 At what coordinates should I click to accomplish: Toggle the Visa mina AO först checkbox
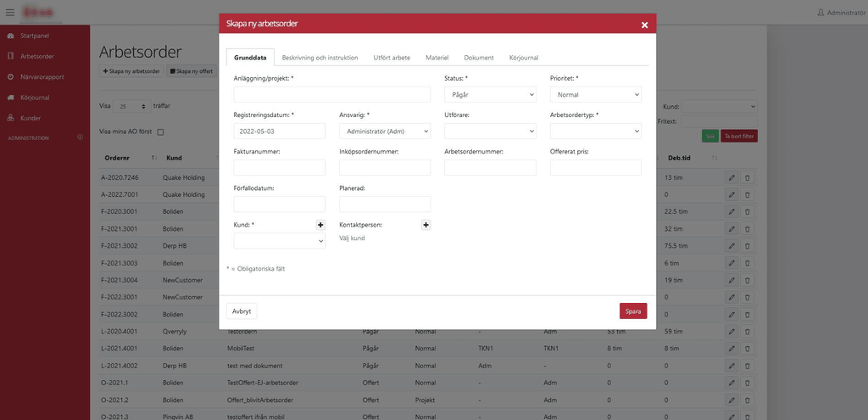(160, 132)
